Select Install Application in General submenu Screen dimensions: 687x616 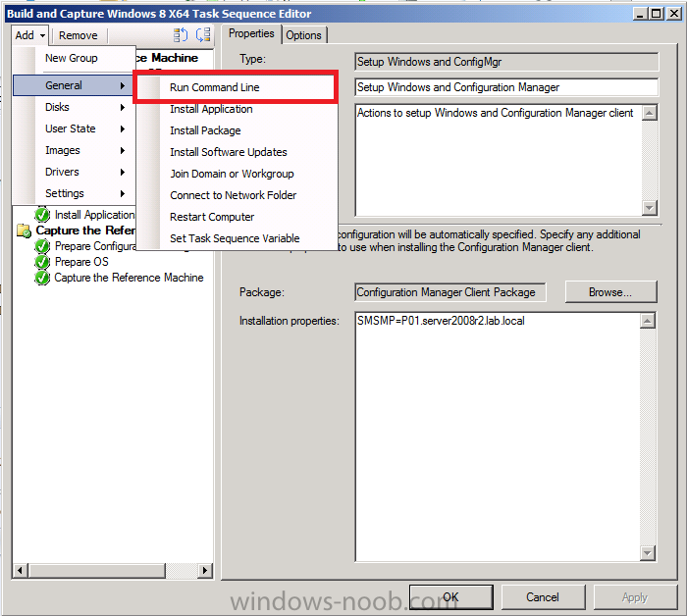237,109
